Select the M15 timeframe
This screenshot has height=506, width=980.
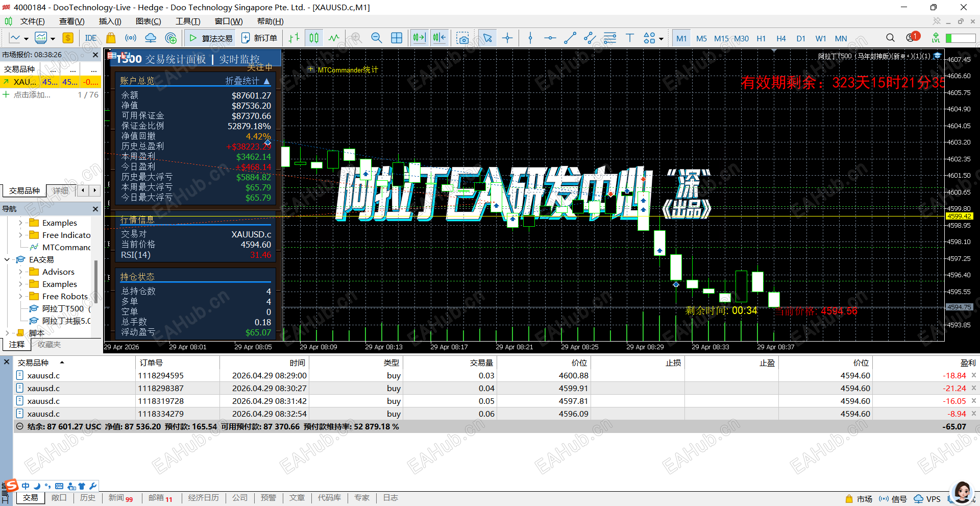(721, 38)
